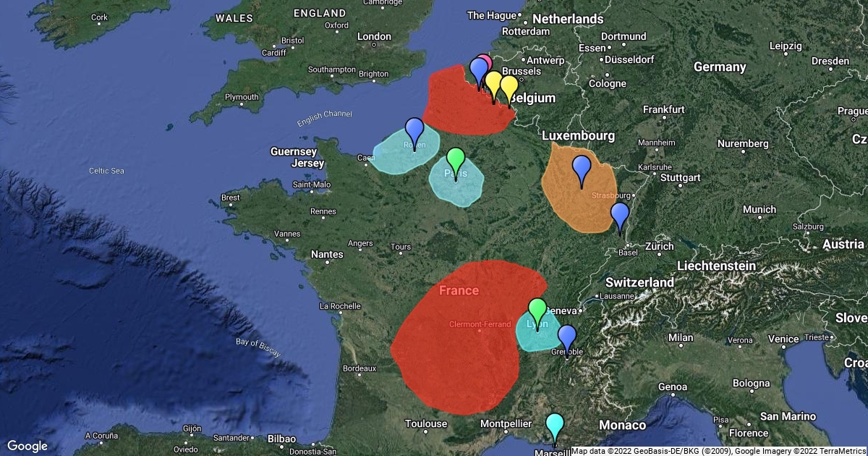Screen dimensions: 868x456
Task: Click the London city label
Action: [374, 36]
